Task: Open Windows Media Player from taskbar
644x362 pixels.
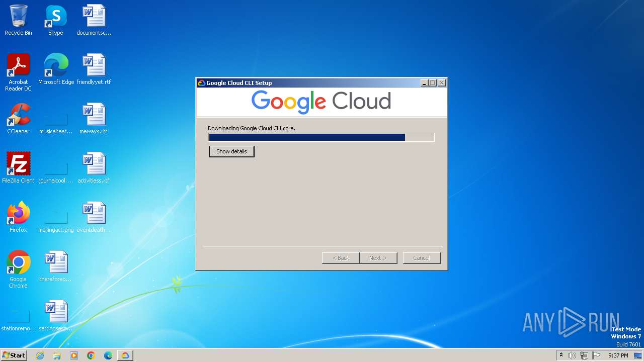Action: [74, 355]
